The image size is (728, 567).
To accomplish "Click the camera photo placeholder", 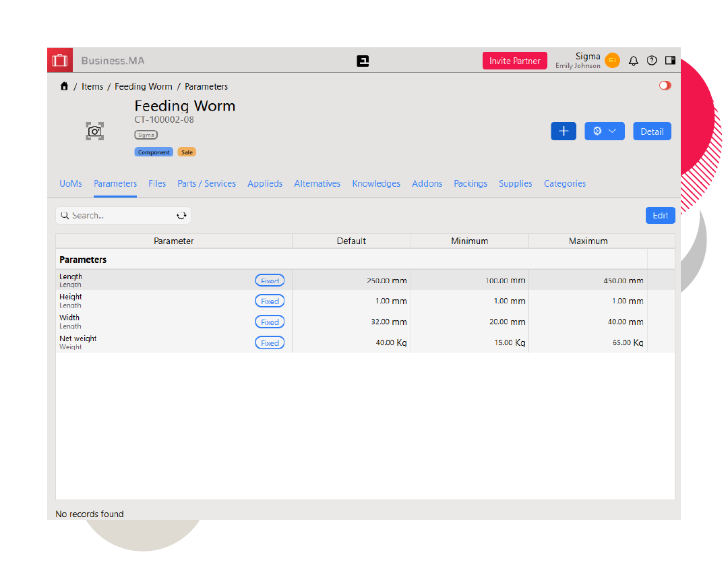I will tap(95, 131).
